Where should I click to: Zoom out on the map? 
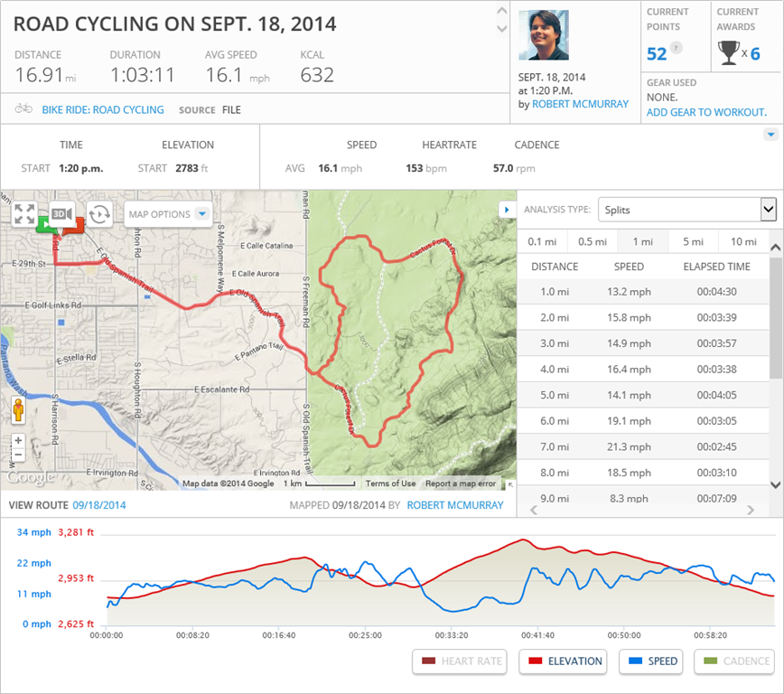click(18, 455)
